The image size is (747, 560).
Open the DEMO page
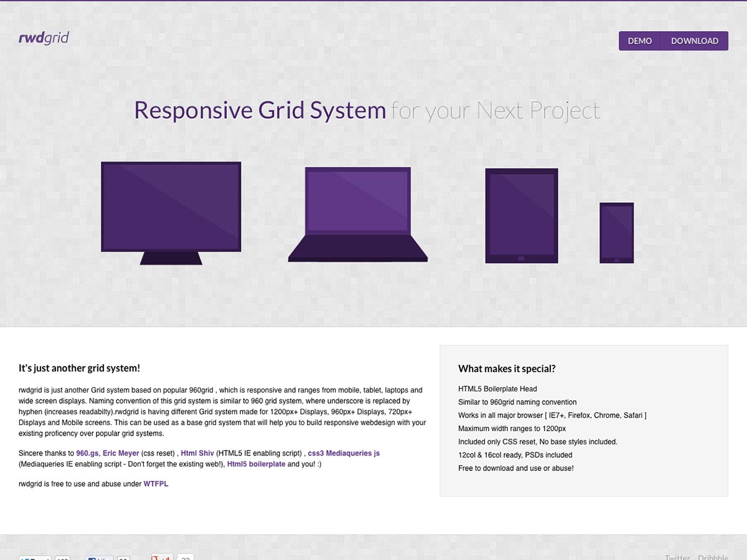(x=639, y=41)
